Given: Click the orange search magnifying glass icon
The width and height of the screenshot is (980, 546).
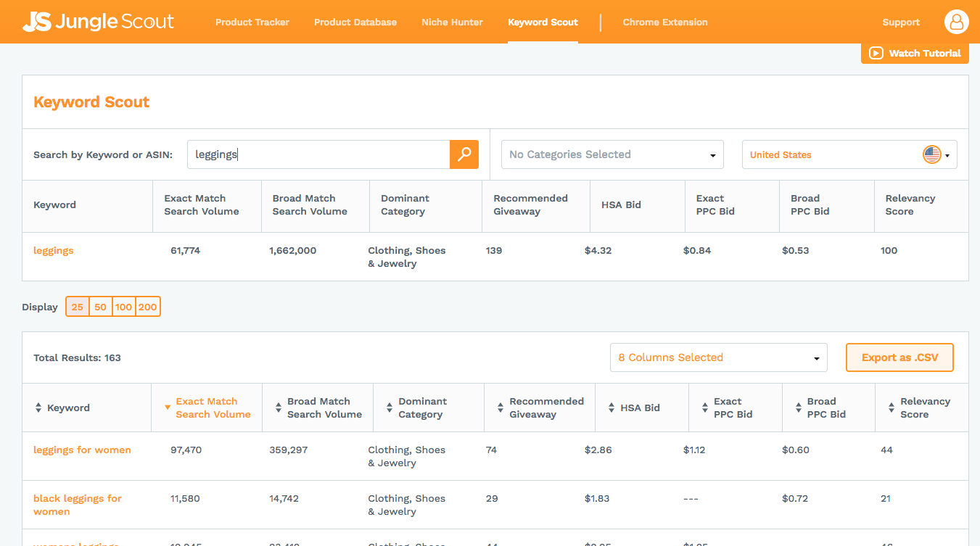Looking at the screenshot, I should [464, 154].
